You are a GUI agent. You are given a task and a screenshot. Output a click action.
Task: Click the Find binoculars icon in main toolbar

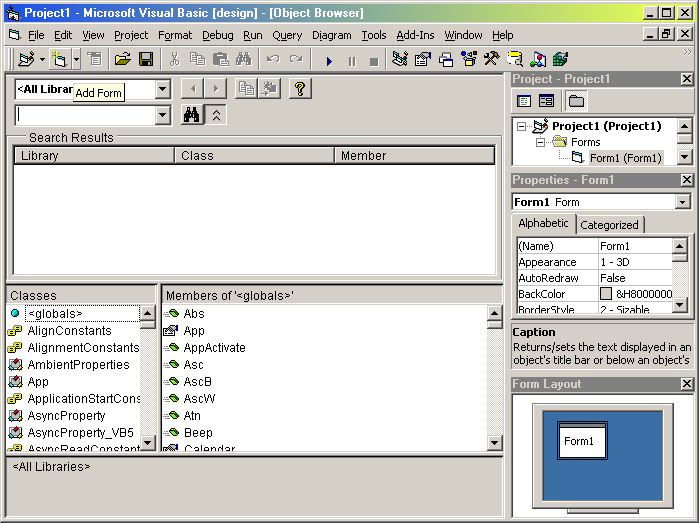point(243,59)
